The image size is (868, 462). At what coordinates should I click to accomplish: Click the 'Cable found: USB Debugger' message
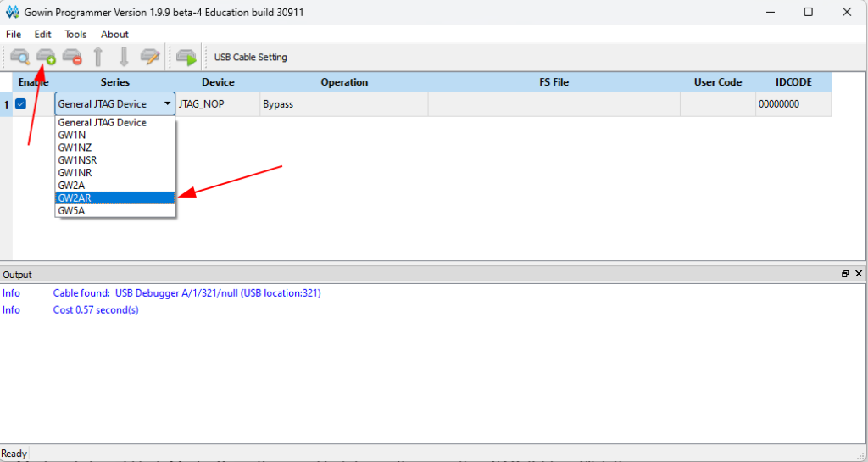coord(186,293)
